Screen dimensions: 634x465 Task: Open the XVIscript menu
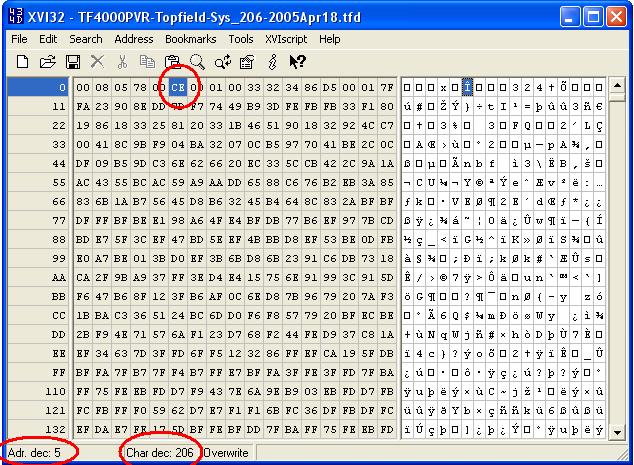tap(286, 39)
